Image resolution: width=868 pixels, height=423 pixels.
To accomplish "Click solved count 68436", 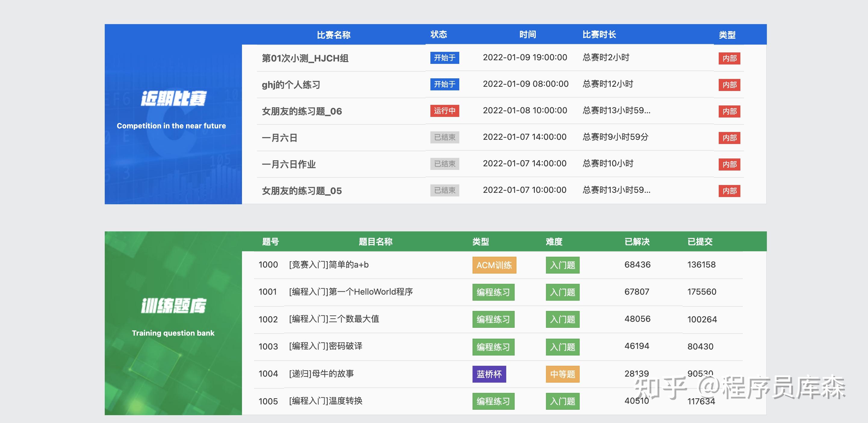I will [637, 265].
